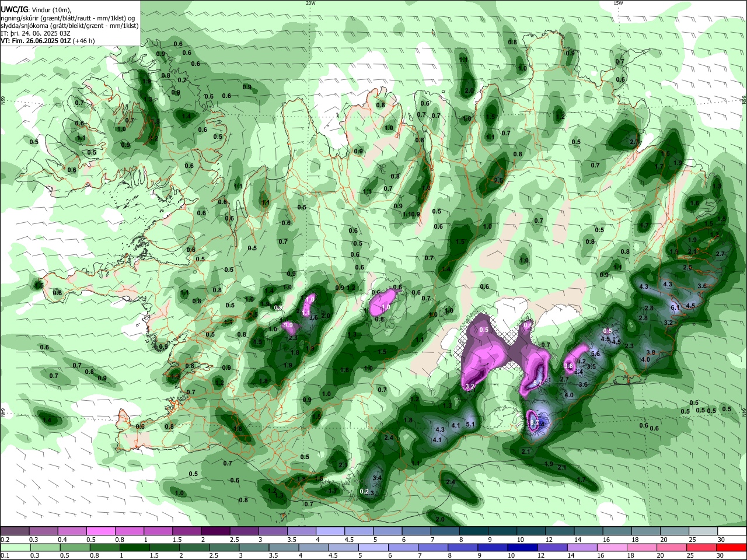Click the lightest green 0.1 swatch in lower legend row
Viewport: 747px width, 560px height.
[15, 548]
